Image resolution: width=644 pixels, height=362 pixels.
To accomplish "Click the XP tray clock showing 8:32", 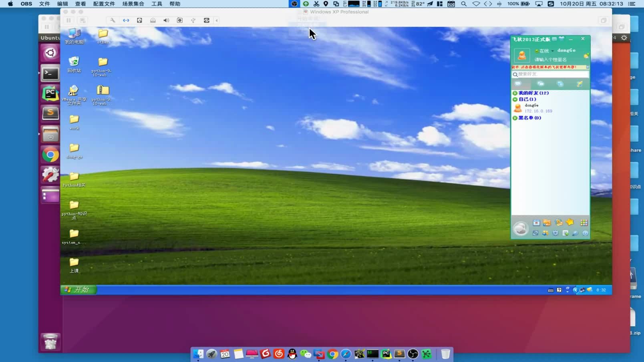I will (x=601, y=290).
